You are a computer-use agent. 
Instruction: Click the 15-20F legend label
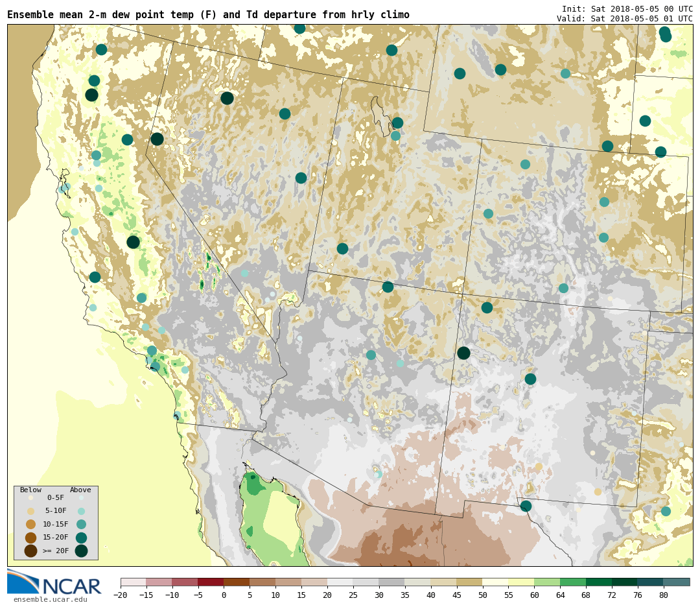click(x=56, y=538)
